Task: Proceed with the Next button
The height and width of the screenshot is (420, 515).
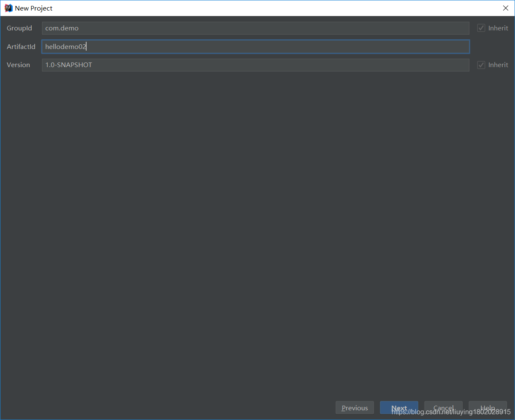Action: 399,408
